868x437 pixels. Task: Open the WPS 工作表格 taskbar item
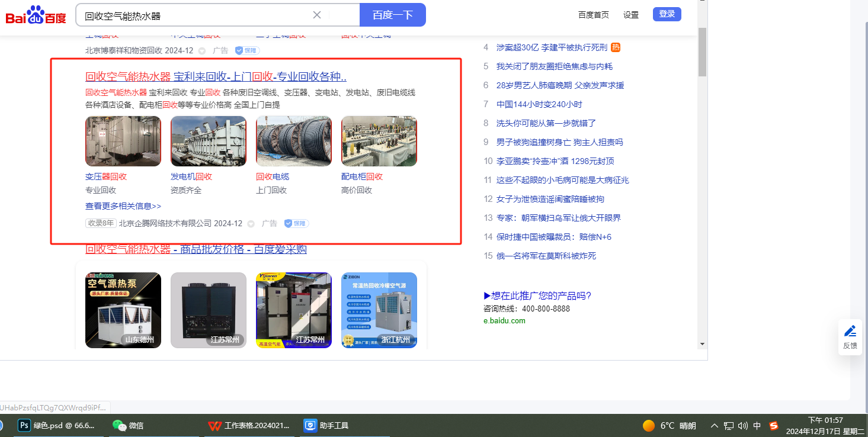[x=249, y=425]
